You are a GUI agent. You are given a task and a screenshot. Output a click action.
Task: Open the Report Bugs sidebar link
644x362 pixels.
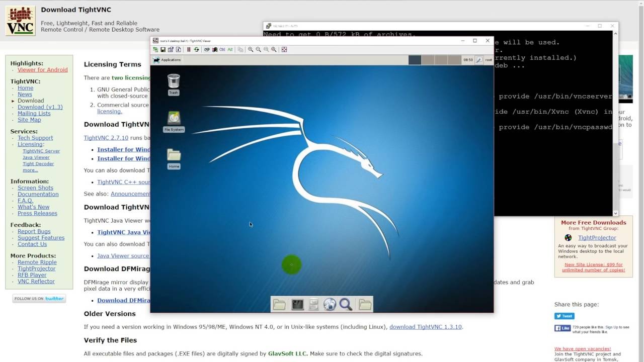pyautogui.click(x=34, y=232)
